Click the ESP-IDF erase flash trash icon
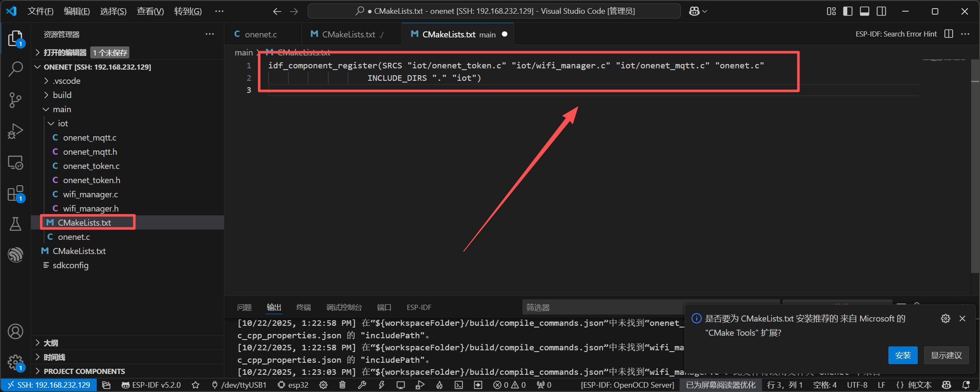This screenshot has height=392, width=980. [342, 385]
